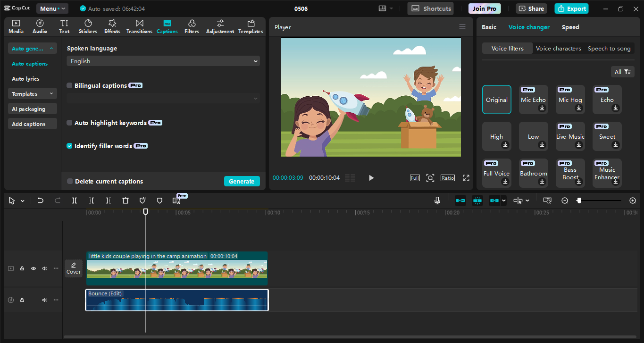Open the Stickers panel
The width and height of the screenshot is (644, 343).
88,26
